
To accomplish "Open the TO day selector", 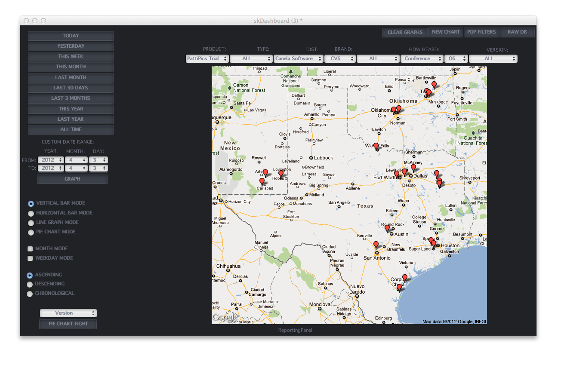I will pos(98,168).
